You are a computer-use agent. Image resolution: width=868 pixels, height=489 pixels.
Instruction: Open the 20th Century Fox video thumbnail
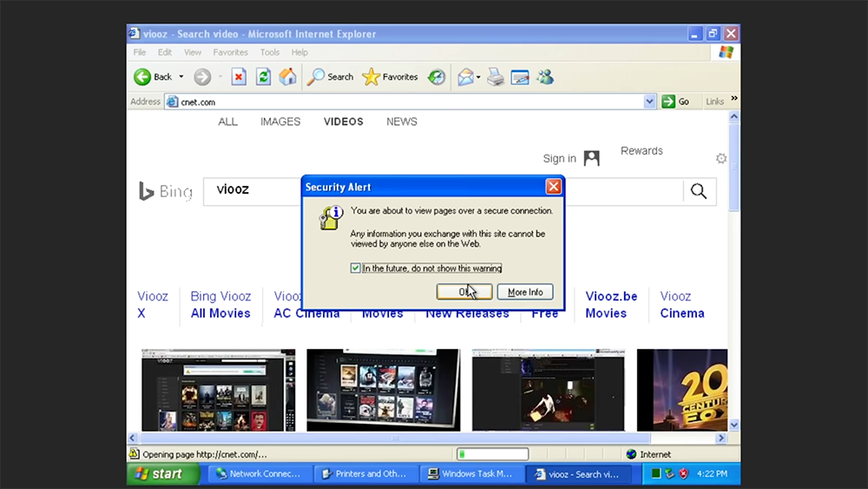(x=682, y=390)
